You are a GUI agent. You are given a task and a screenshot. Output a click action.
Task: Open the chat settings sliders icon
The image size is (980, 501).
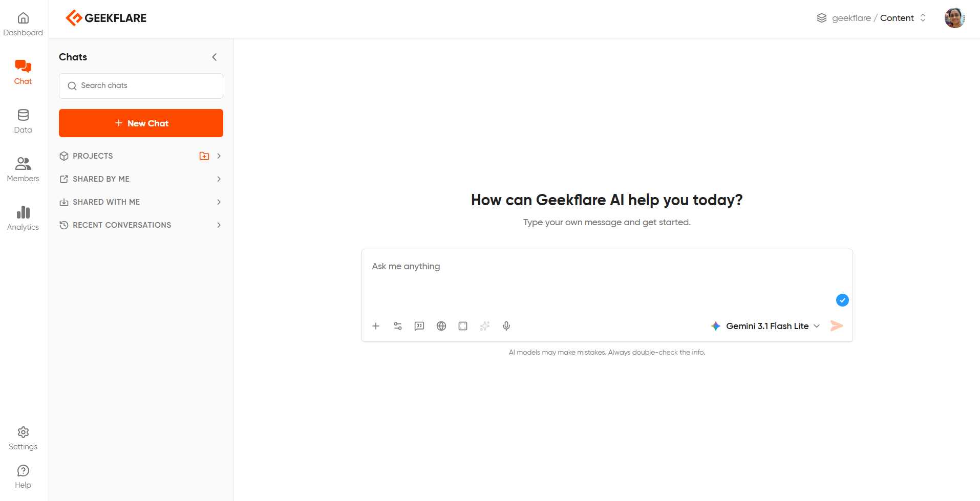coord(398,326)
